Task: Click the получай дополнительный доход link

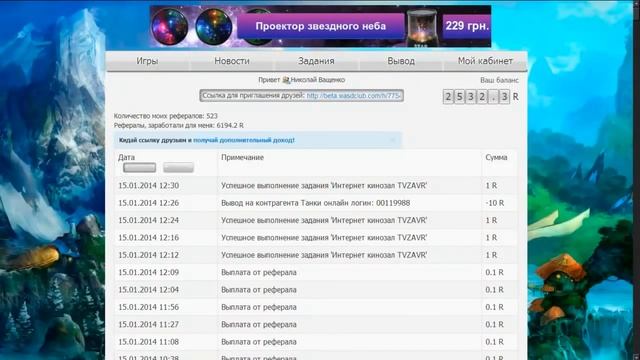Action: (244, 140)
